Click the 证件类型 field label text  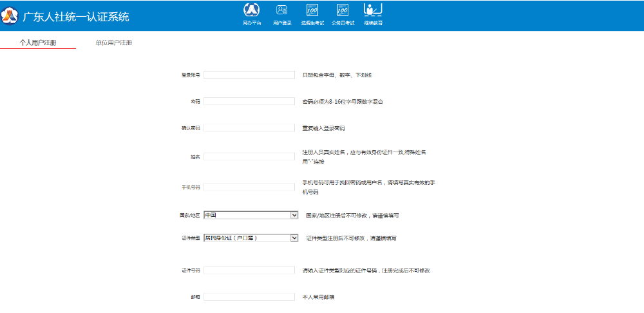(191, 238)
